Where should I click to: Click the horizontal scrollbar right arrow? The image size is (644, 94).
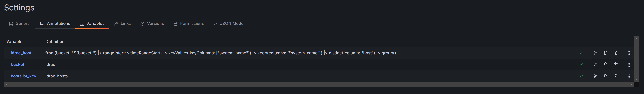click(631, 84)
